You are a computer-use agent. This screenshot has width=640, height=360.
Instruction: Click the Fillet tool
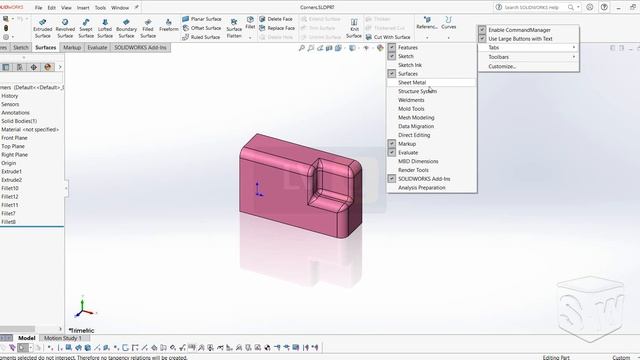pos(250,23)
